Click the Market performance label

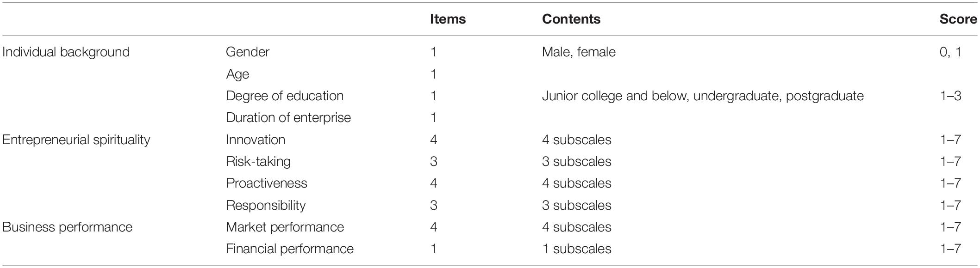point(285,227)
